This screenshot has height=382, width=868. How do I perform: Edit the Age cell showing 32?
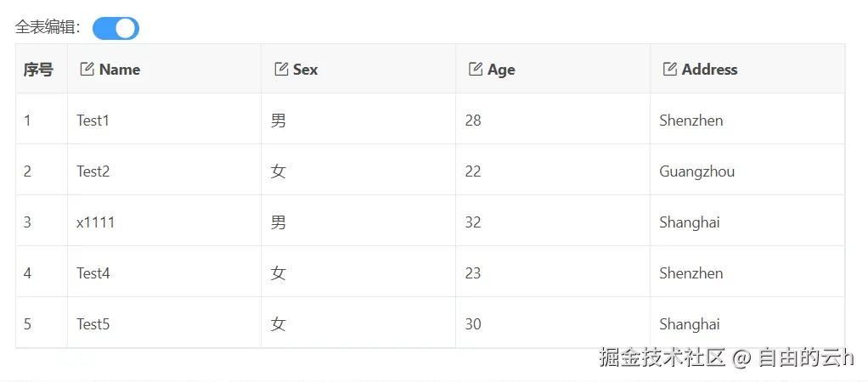point(552,221)
